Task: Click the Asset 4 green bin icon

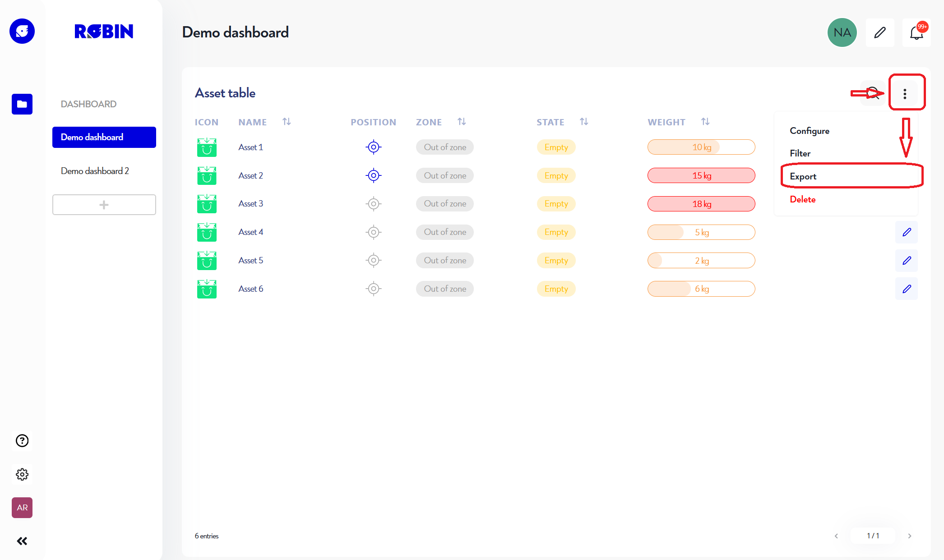Action: click(x=207, y=232)
